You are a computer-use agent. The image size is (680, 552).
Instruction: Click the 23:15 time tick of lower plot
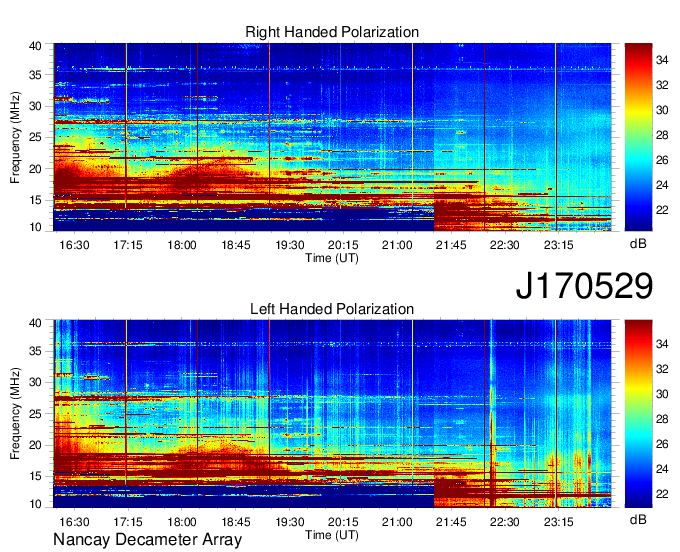coord(559,522)
